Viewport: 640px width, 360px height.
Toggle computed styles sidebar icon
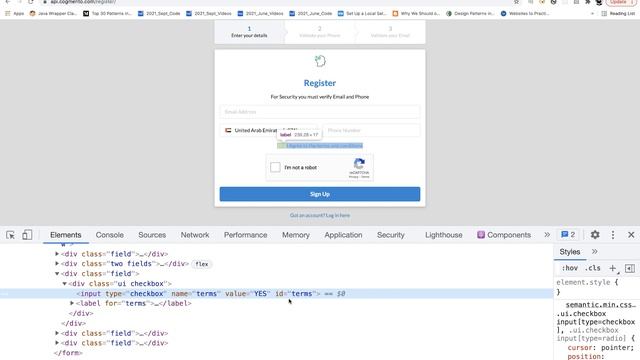[630, 268]
